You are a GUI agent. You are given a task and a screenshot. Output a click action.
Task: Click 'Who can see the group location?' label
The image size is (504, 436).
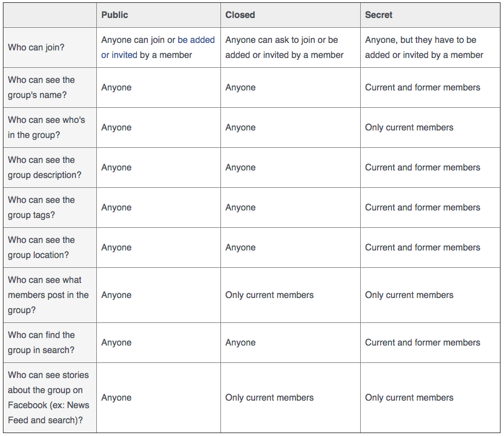coord(41,248)
